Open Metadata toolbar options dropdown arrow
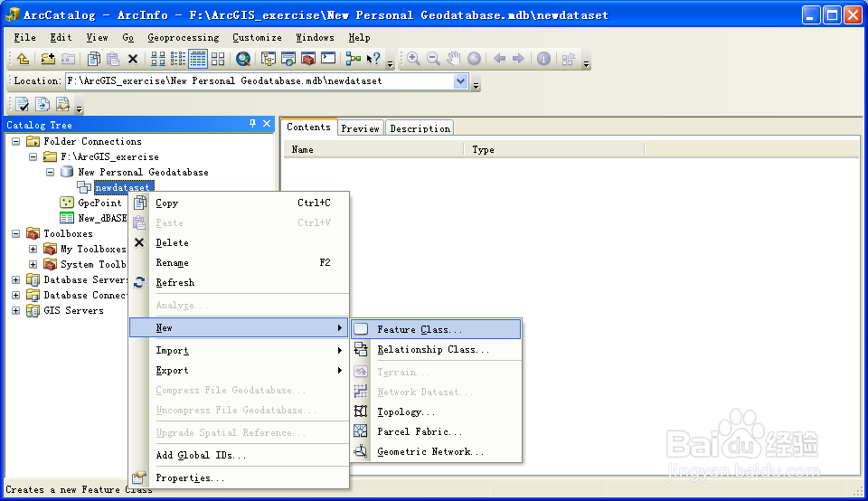 pyautogui.click(x=80, y=109)
